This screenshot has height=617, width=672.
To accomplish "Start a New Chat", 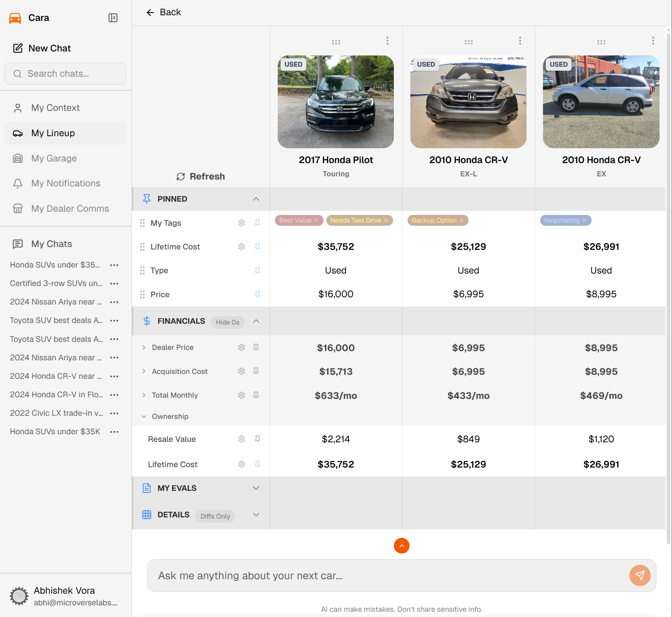I will [x=42, y=48].
